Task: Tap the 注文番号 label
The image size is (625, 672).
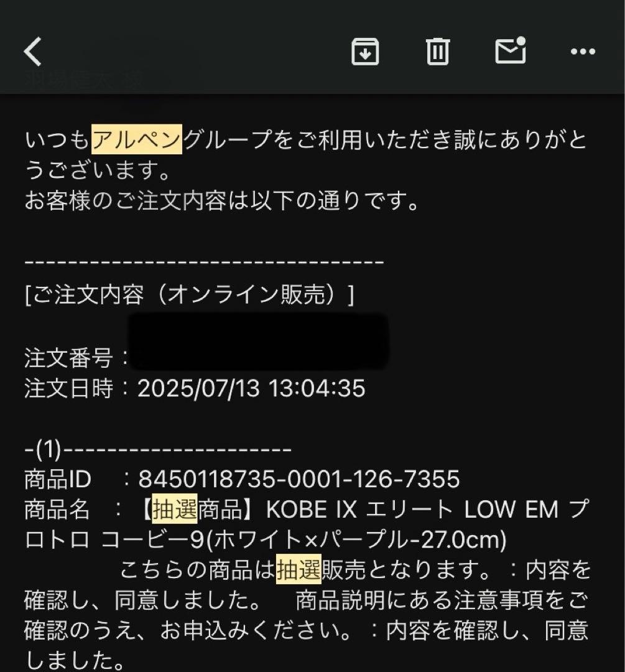Action: click(x=68, y=358)
